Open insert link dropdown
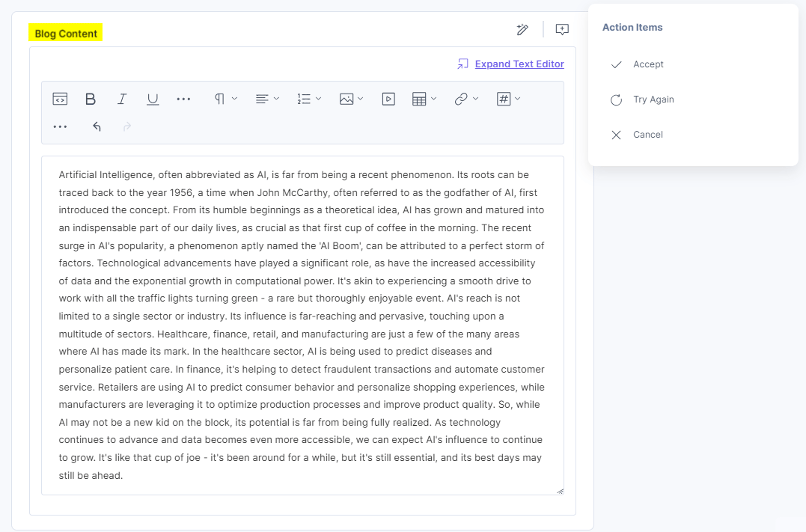Screen dimensions: 806x532 [x=466, y=99]
